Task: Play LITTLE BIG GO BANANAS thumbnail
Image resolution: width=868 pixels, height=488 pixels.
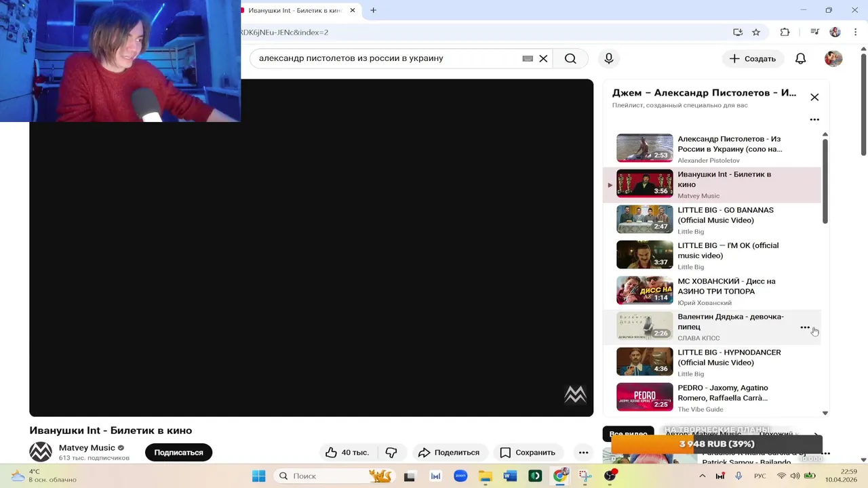Action: [x=644, y=219]
